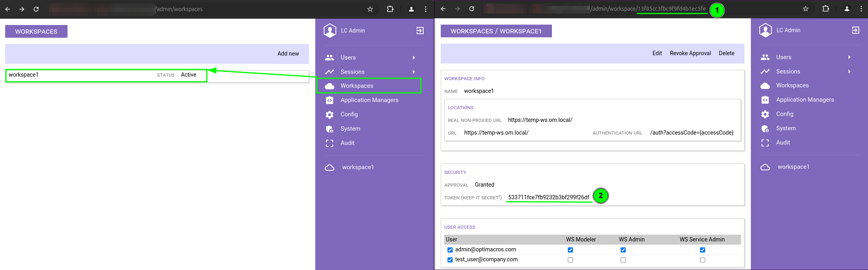Click Revoke Approval button
The image size is (868, 270).
point(691,53)
